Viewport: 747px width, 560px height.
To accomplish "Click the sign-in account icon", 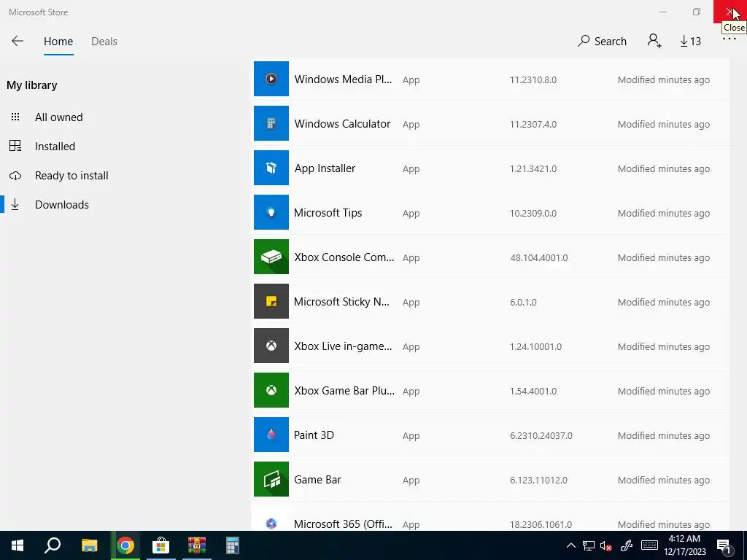I will coord(654,41).
